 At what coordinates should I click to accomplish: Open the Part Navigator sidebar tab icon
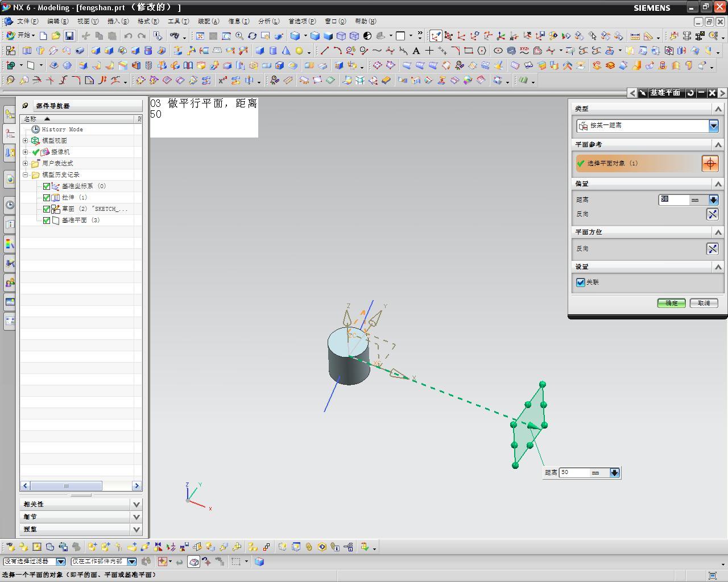10,134
